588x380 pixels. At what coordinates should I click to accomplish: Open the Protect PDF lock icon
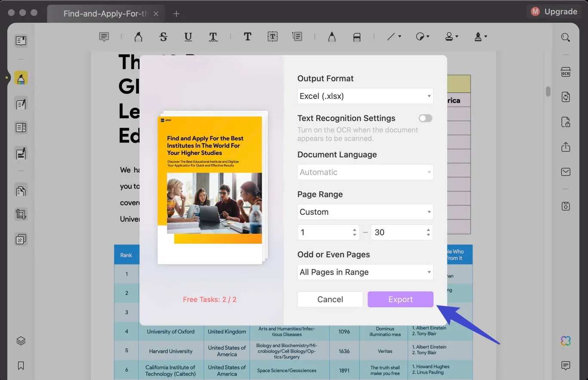[566, 122]
